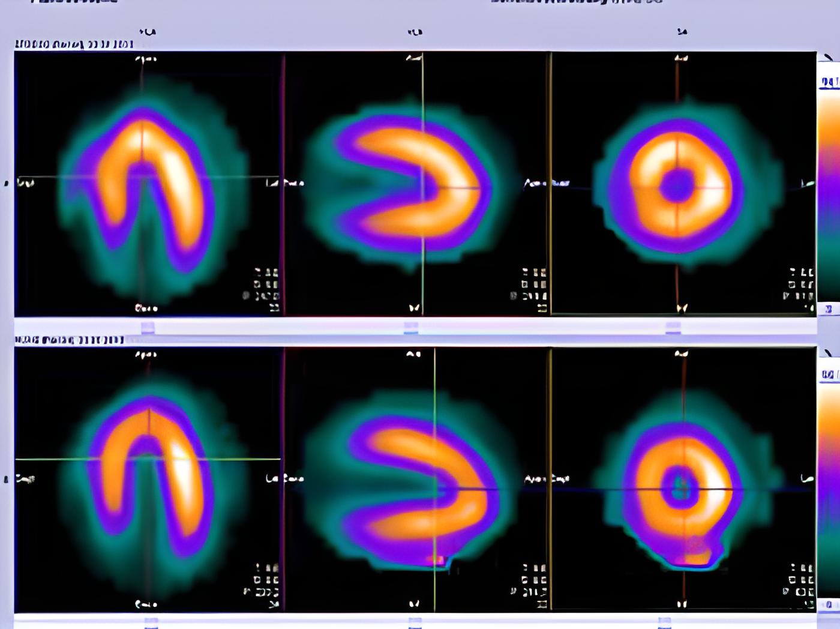Click the arrow icon above the top color scale
Screen dimensions: 840x629
(x=829, y=58)
